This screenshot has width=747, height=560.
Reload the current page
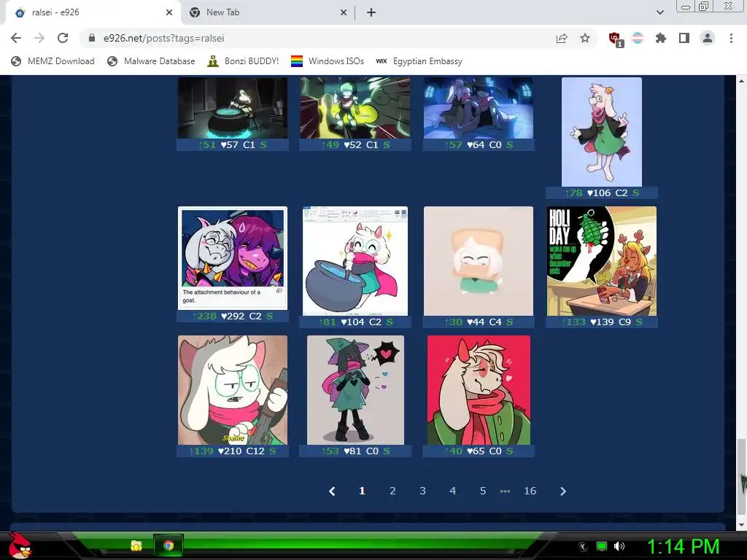point(63,38)
